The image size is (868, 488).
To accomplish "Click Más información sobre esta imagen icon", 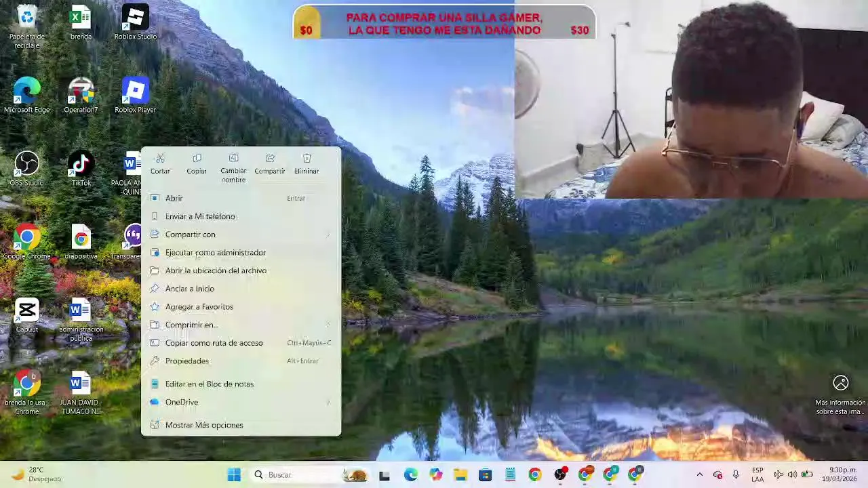I will [841, 383].
